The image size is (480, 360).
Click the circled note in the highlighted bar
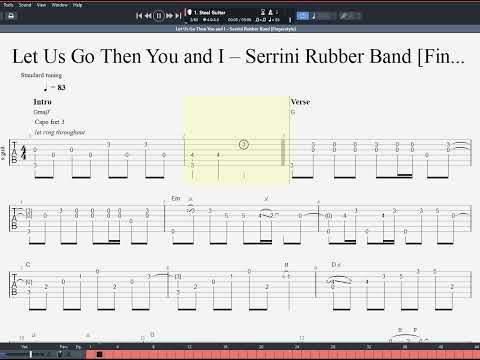[x=244, y=144]
